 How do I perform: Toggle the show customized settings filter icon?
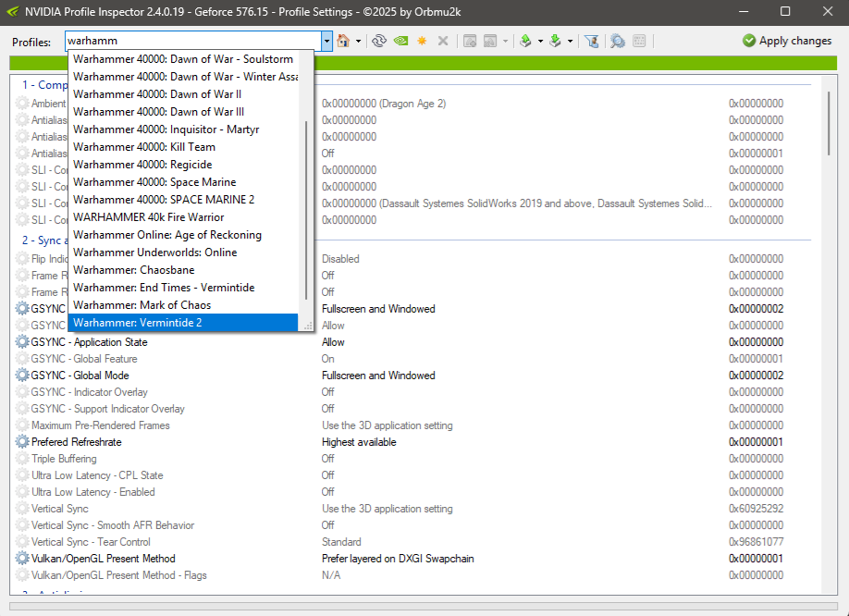coord(592,41)
